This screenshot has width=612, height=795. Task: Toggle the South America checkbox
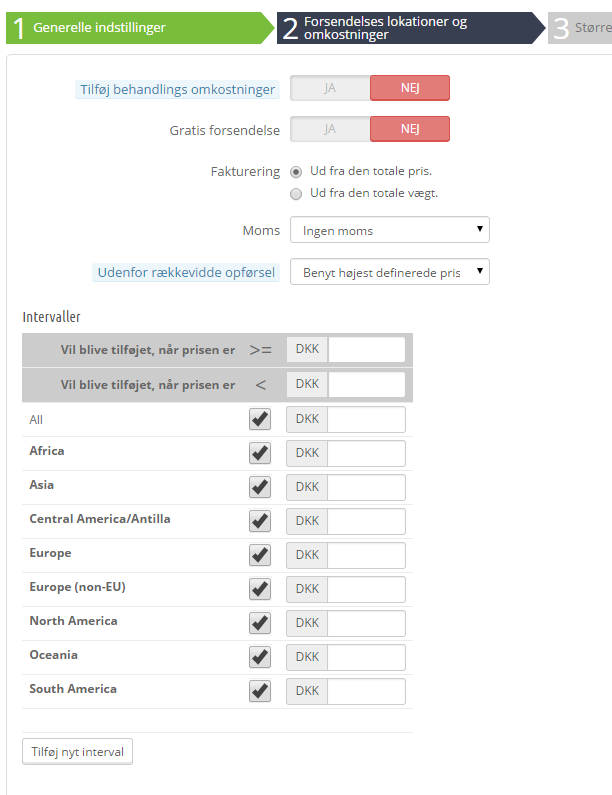(x=260, y=691)
